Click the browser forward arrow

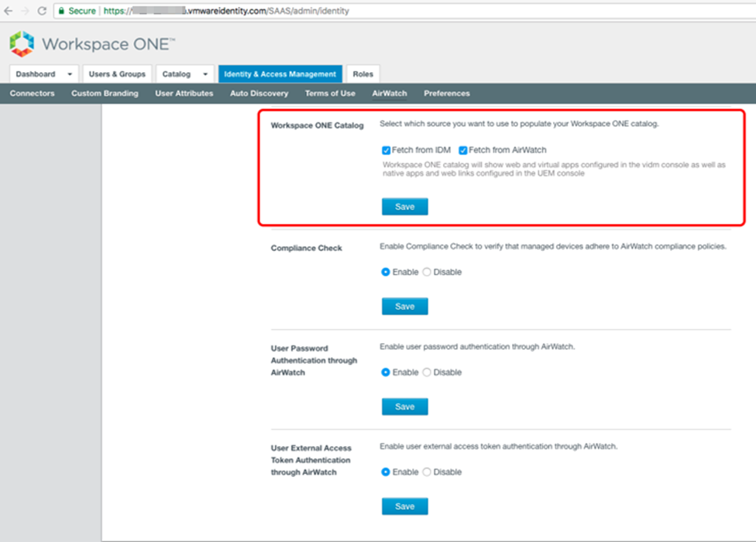[x=25, y=12]
